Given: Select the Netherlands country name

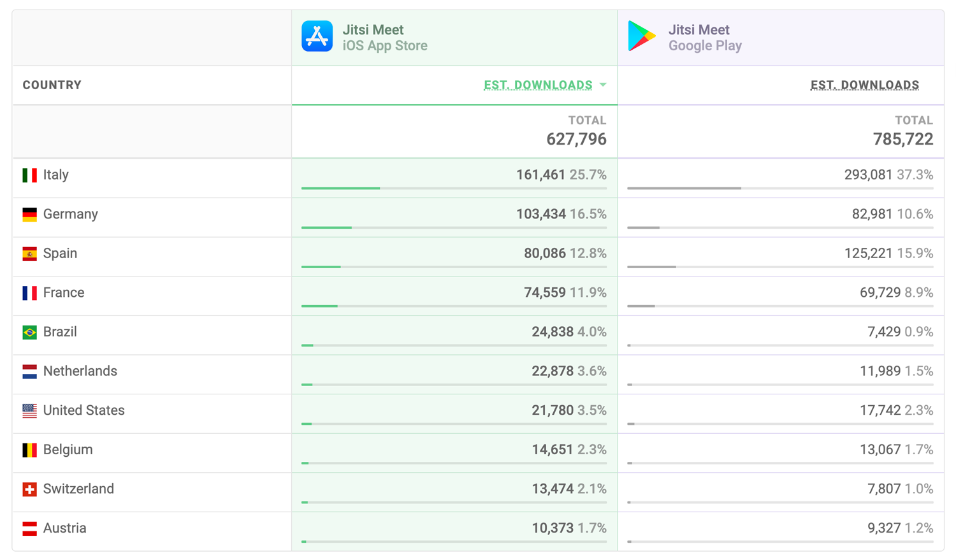Looking at the screenshot, I should click(80, 371).
